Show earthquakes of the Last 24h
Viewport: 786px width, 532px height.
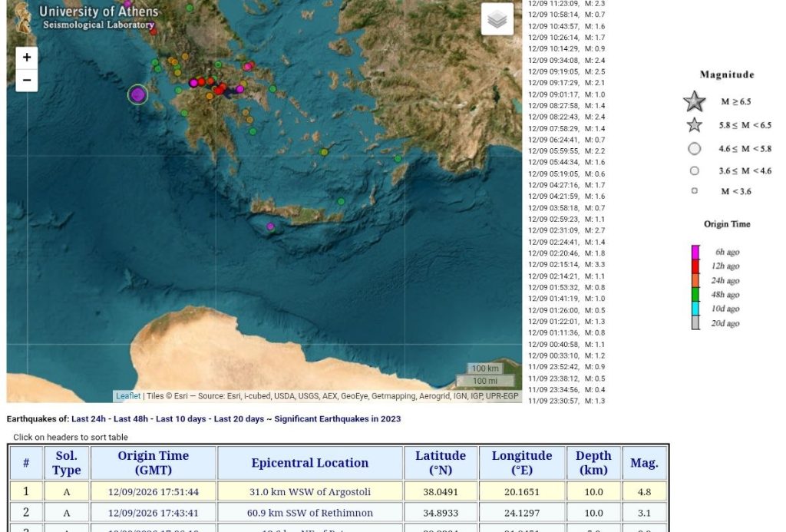pos(88,418)
